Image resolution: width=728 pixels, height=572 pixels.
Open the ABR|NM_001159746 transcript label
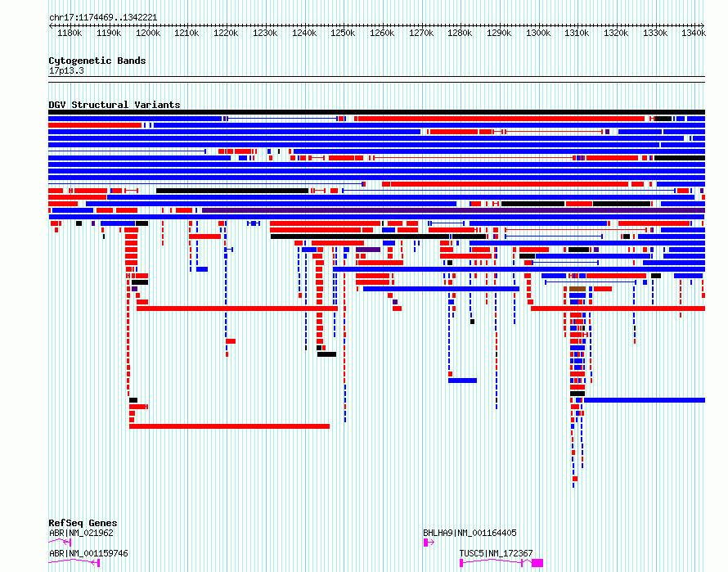point(88,553)
